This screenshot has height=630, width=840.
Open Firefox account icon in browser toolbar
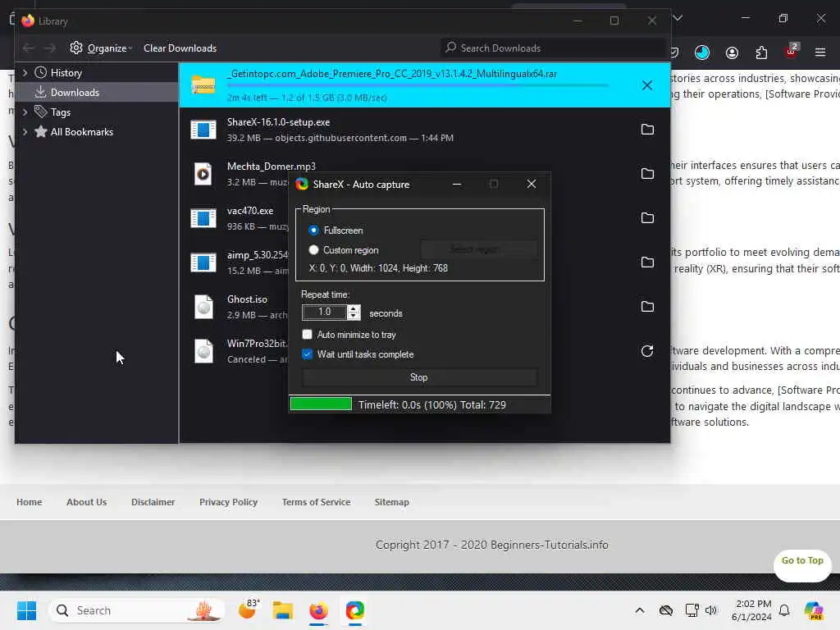(x=732, y=52)
